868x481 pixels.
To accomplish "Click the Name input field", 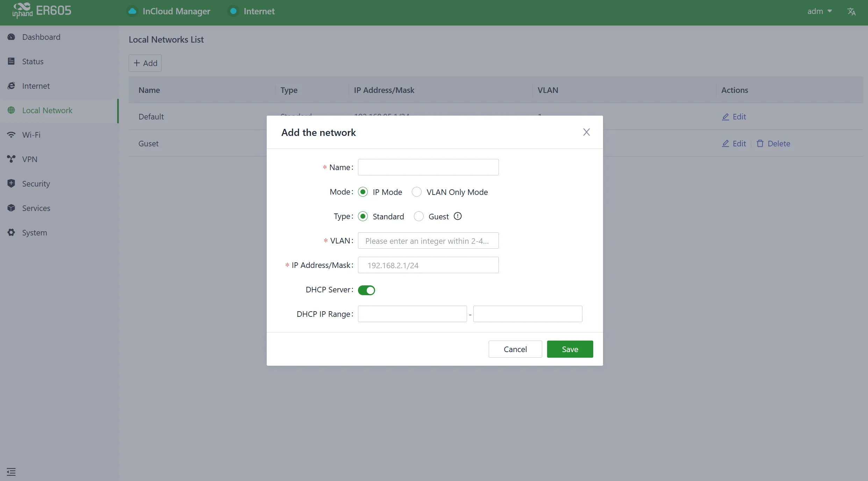I will click(428, 167).
